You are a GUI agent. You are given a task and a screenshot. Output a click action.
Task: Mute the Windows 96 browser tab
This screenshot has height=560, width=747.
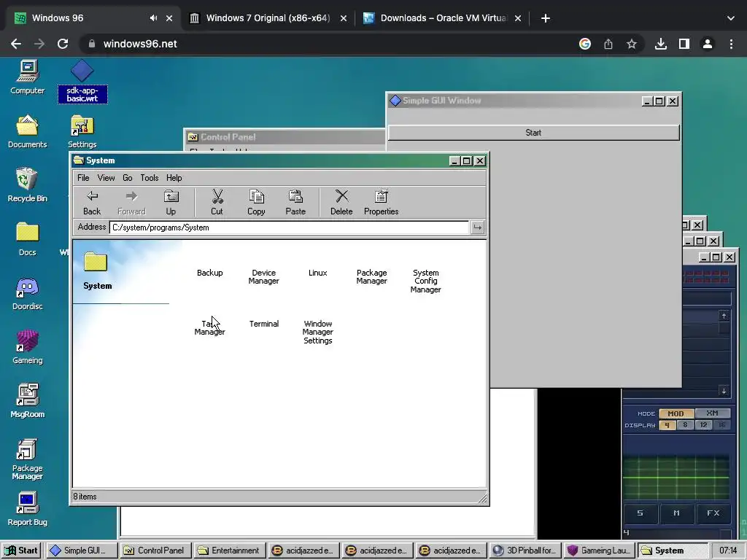(x=153, y=18)
